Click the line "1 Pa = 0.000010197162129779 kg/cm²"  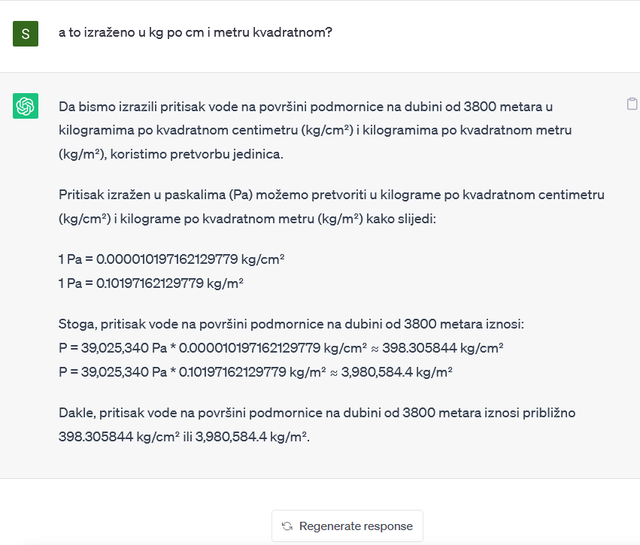pyautogui.click(x=171, y=259)
